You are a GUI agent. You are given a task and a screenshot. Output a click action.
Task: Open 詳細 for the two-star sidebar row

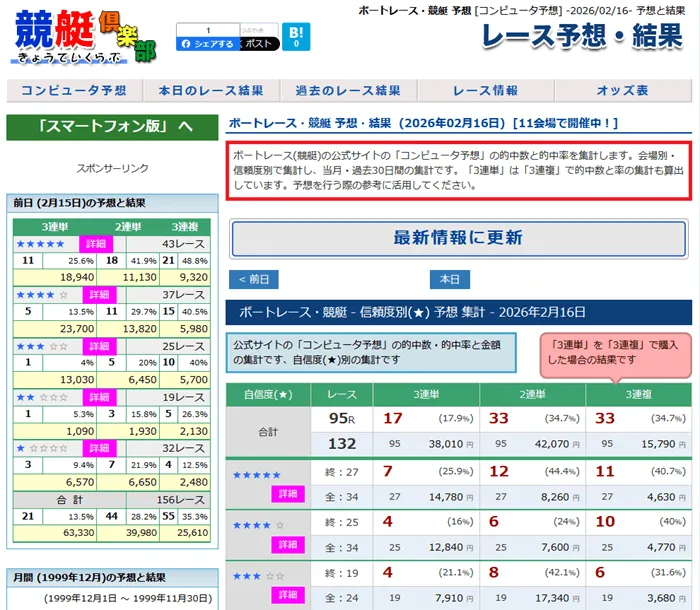click(99, 396)
